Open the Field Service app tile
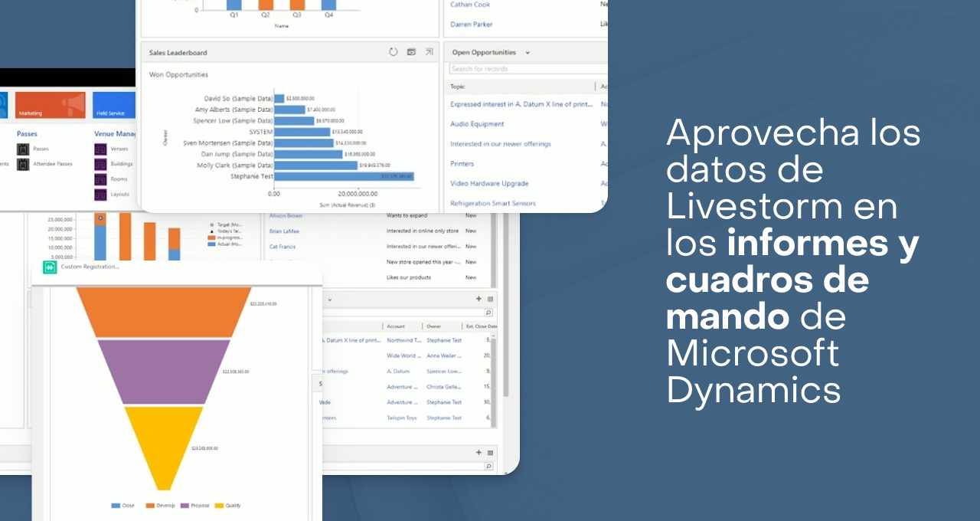This screenshot has height=521, width=980. [113, 105]
